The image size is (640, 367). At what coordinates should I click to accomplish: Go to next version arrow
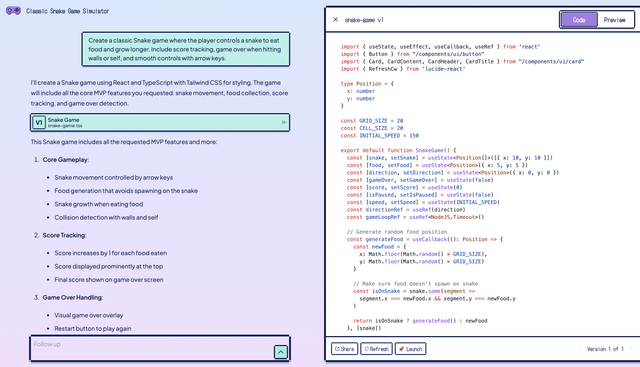631,349
